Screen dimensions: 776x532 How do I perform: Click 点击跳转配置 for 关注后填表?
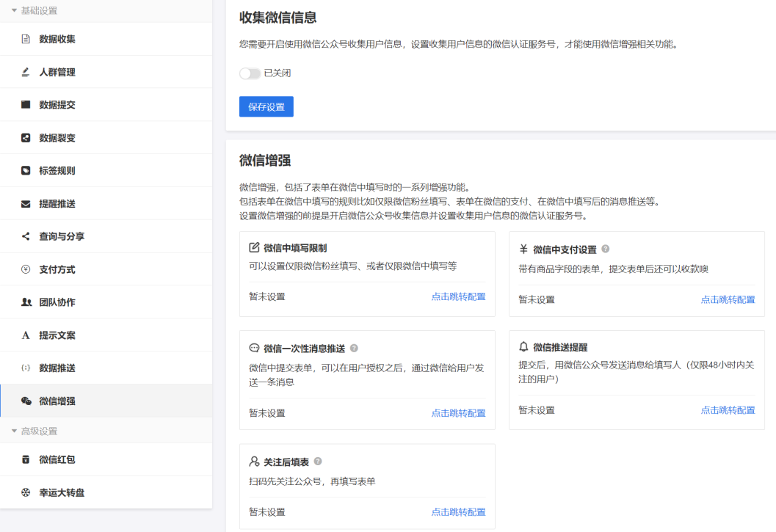click(x=458, y=511)
